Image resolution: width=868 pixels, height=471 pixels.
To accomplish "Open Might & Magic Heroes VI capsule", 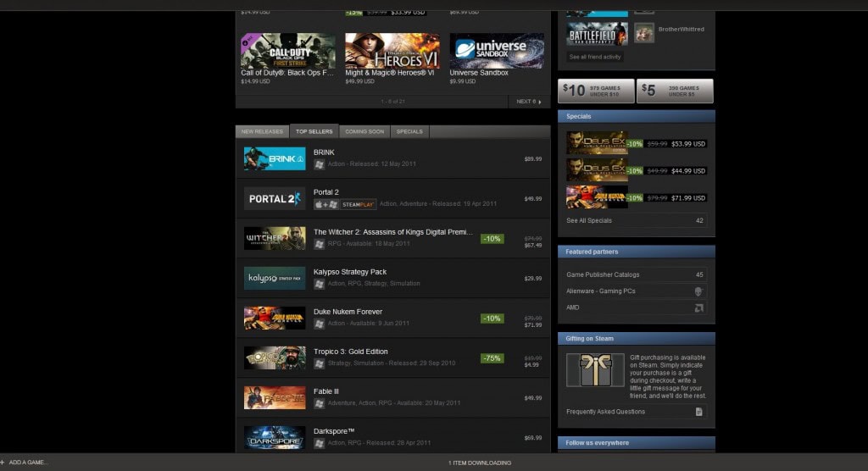I will [392, 51].
